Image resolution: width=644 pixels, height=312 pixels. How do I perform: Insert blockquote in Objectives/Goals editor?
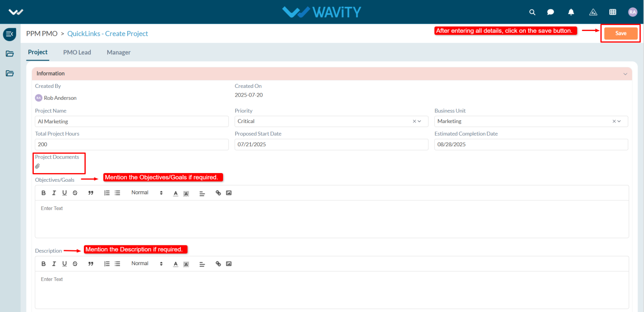(x=91, y=193)
